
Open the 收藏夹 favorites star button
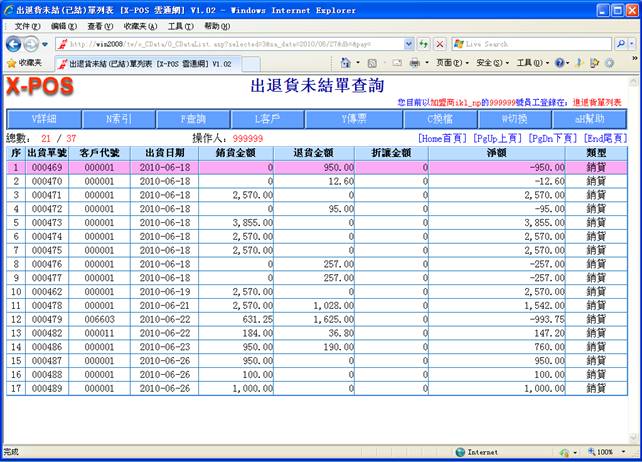24,63
